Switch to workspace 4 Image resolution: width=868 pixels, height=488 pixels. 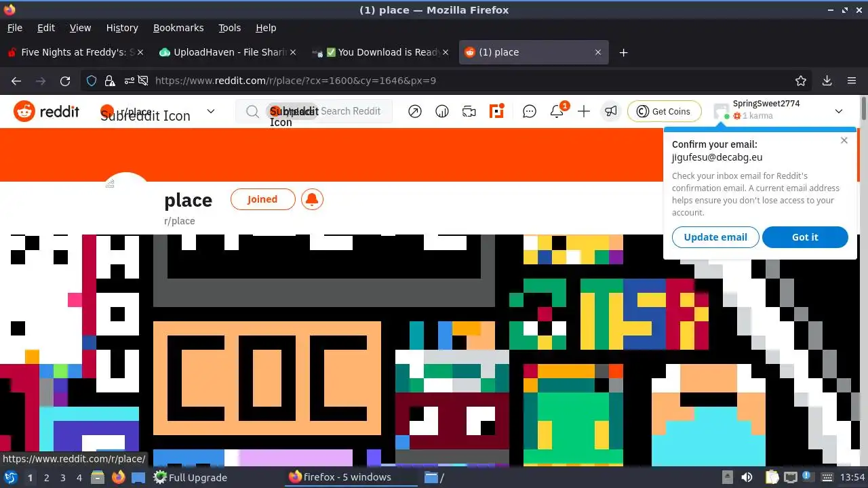click(79, 477)
